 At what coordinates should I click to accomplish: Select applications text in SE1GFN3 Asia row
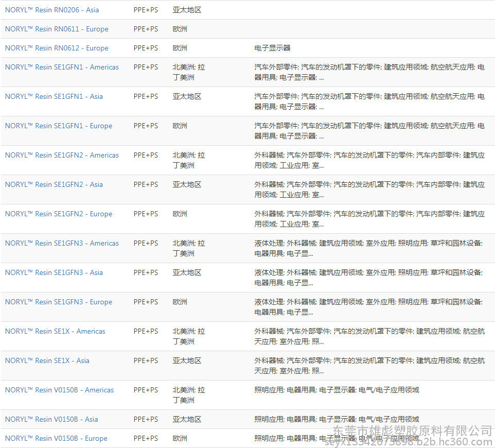[368, 278]
